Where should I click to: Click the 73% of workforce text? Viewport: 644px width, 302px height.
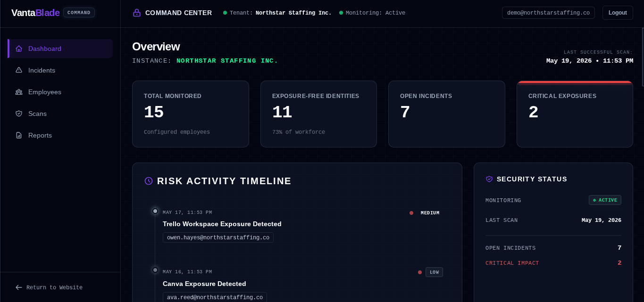tap(299, 132)
